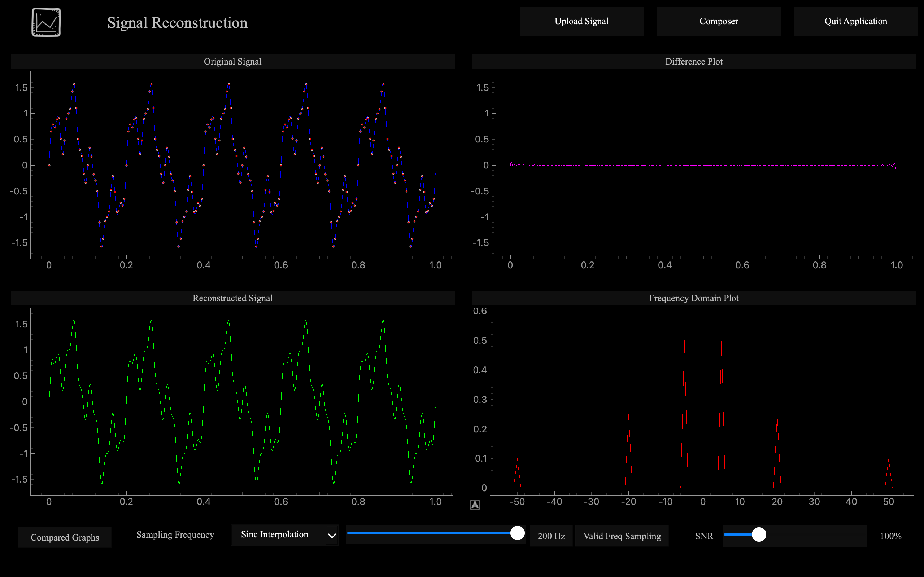924x577 pixels.
Task: Click the Reconstructed Signal plot title
Action: [233, 298]
